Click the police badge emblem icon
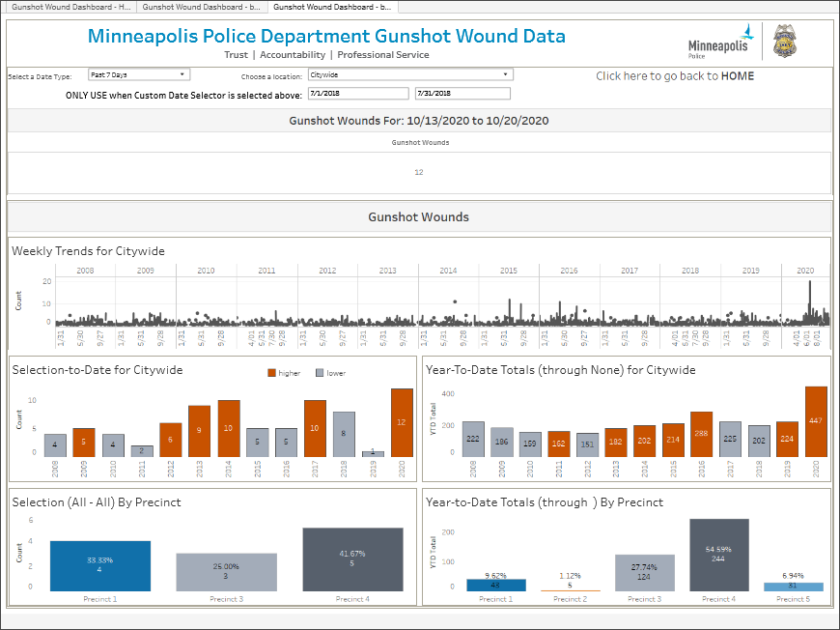840x630 pixels. (785, 41)
